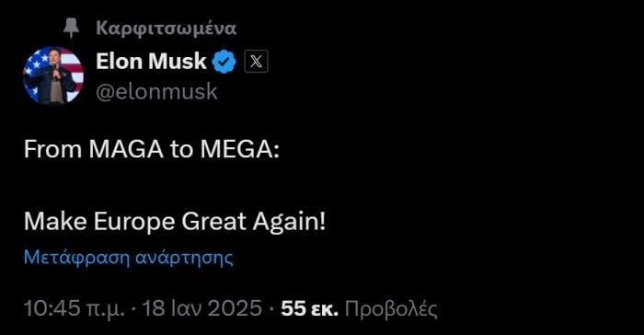Click the 18 Ιαν 2025 date
This screenshot has height=335, width=644.
tap(201, 308)
